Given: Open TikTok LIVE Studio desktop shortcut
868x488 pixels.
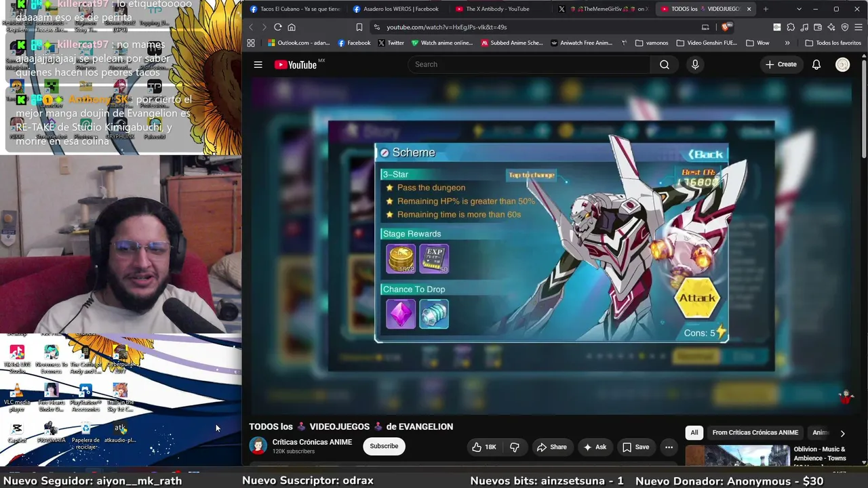Looking at the screenshot, I should coord(17,359).
